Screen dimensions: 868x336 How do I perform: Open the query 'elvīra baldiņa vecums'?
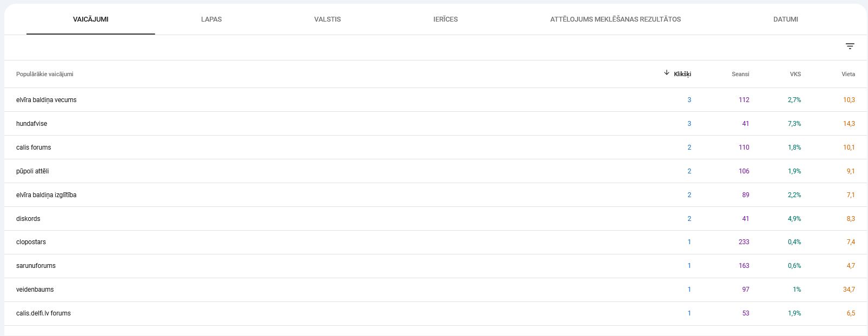coord(47,100)
